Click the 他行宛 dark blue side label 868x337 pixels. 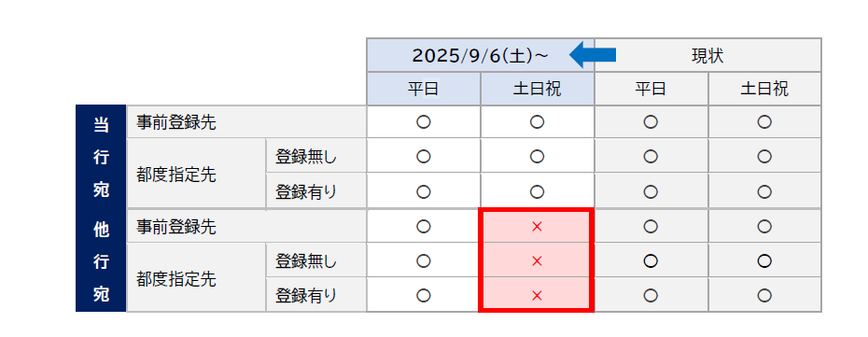pyautogui.click(x=101, y=260)
